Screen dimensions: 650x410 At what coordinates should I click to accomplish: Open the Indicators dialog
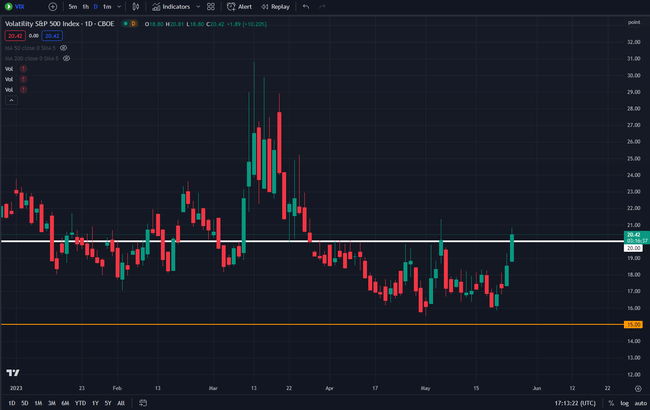click(176, 6)
